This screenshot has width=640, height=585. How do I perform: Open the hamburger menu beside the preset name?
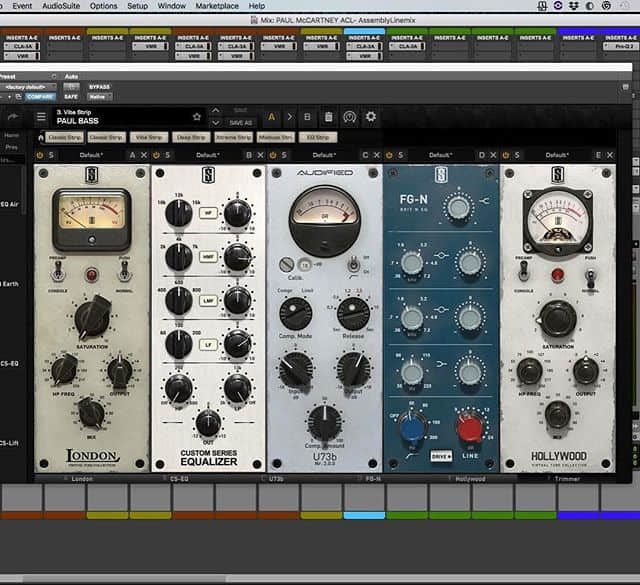41,117
